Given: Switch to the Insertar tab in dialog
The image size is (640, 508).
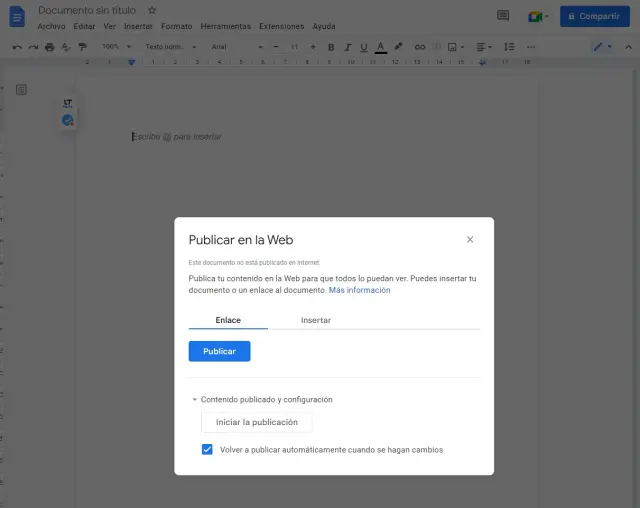Looking at the screenshot, I should 316,320.
